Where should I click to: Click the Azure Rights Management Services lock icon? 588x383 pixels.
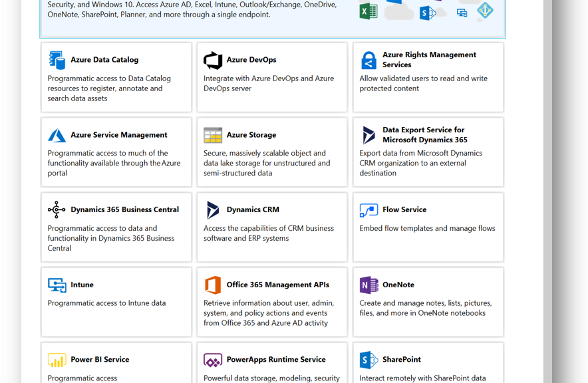click(x=368, y=61)
